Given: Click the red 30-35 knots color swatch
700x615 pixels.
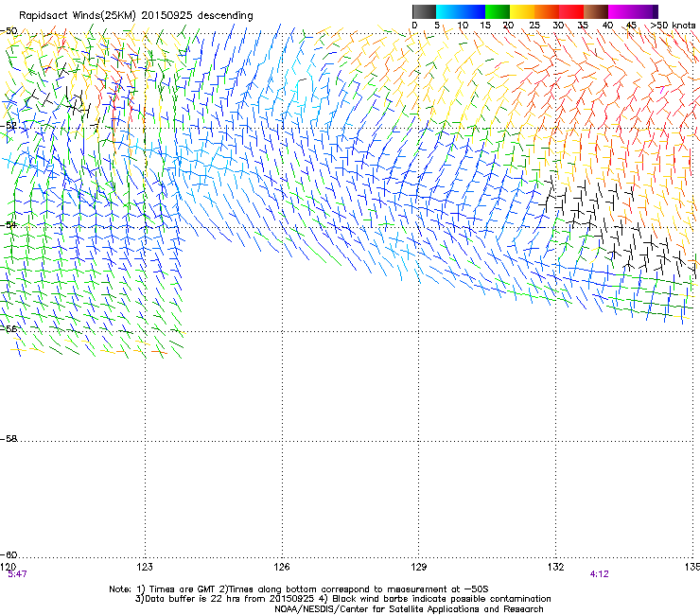Looking at the screenshot, I should (x=571, y=11).
